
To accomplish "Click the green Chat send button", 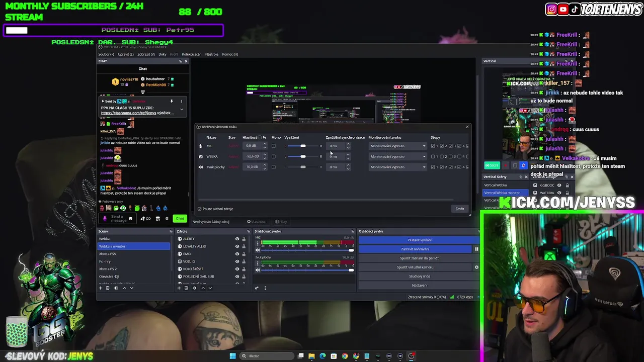I will click(180, 218).
